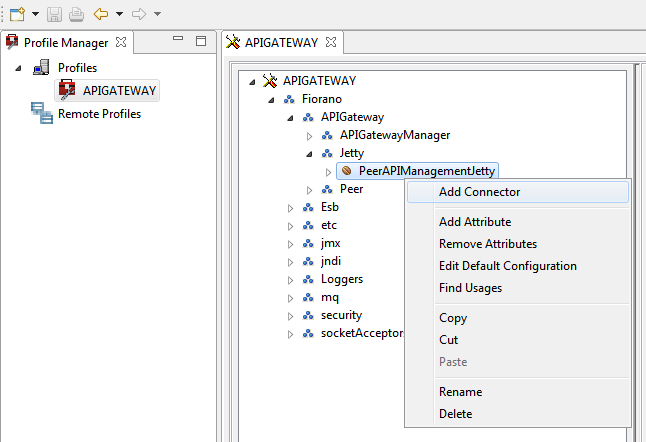Expand the etc node

(290, 226)
